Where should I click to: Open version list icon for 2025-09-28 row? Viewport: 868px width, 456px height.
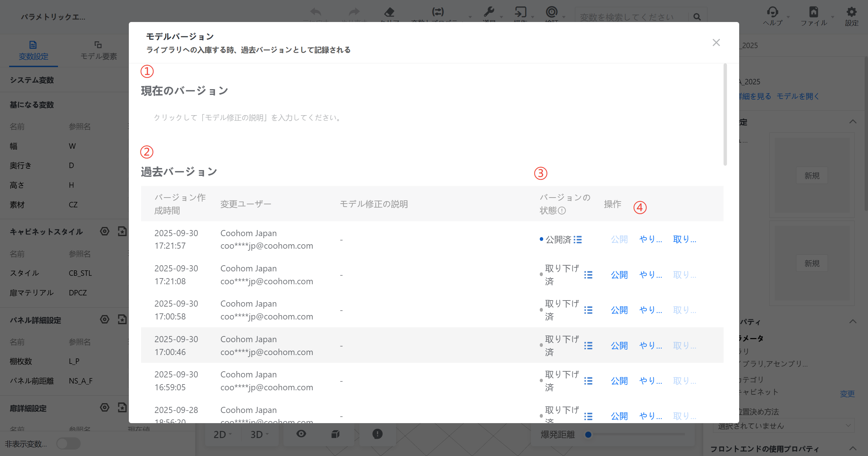click(588, 416)
